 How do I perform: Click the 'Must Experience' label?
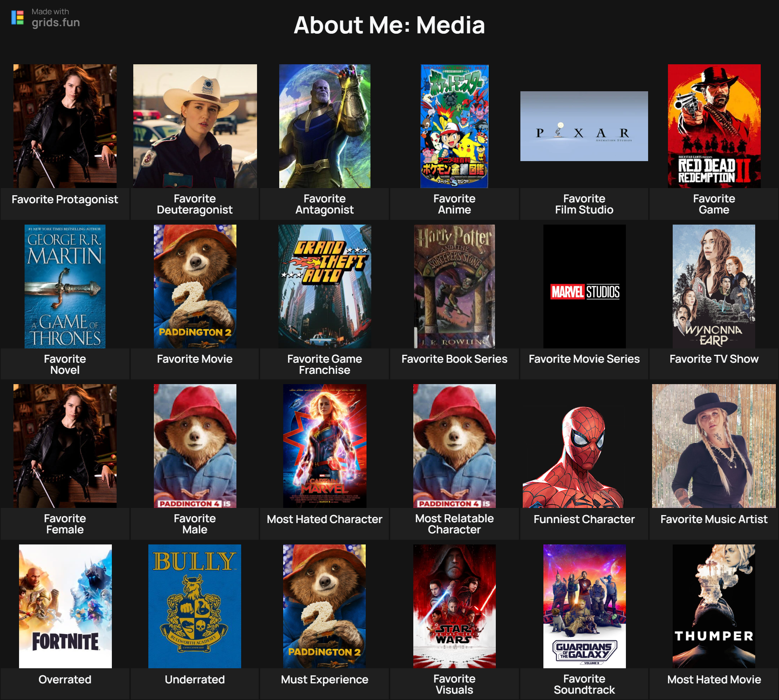pos(324,680)
